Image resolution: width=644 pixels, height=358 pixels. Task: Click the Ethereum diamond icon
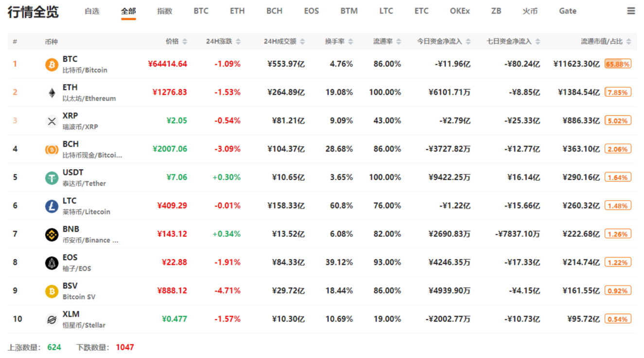click(52, 92)
